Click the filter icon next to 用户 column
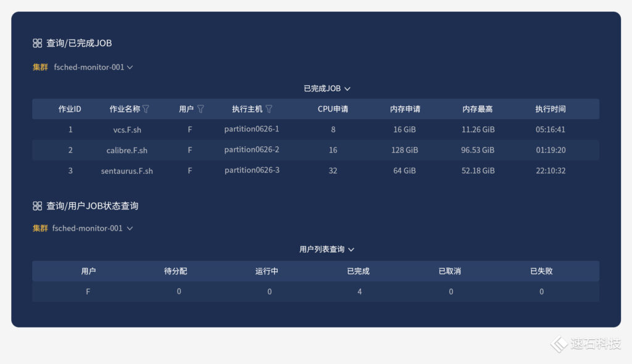 click(201, 109)
